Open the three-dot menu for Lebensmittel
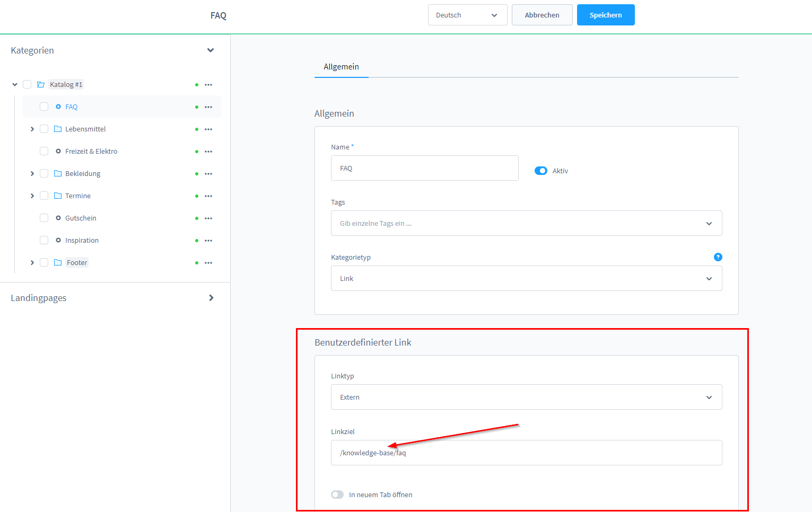 (x=208, y=129)
